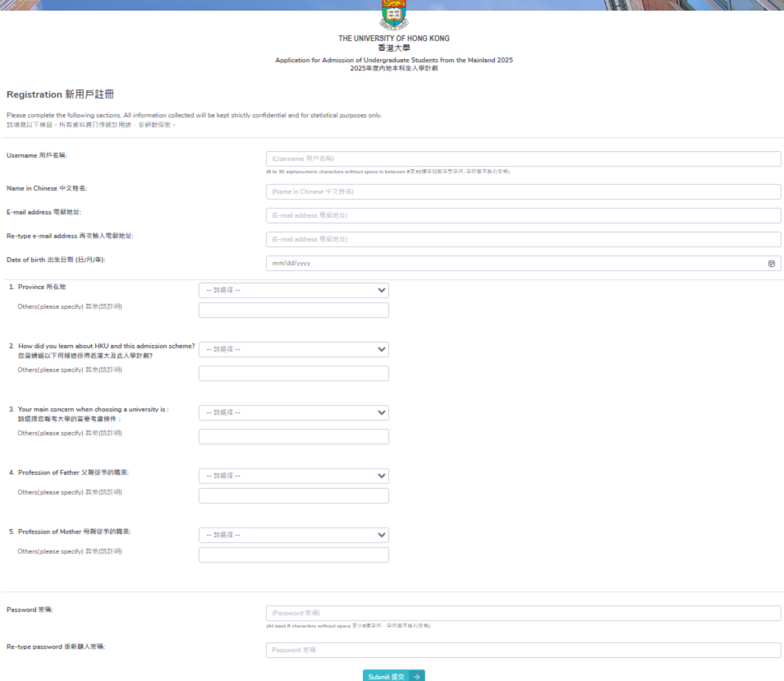784x681 pixels.
Task: Click the Name in Chinese field
Action: coord(523,192)
